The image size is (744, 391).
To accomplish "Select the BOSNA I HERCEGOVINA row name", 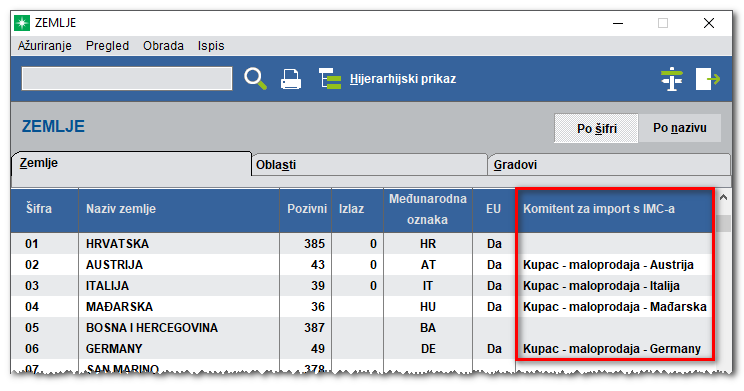I will [152, 327].
